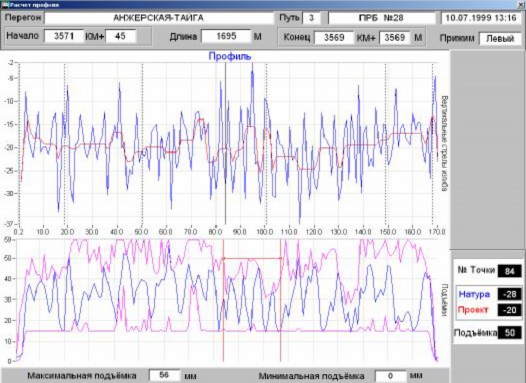The height and width of the screenshot is (383, 526).
Task: Click the black vertical cursor line in profile chart
Action: (x=225, y=144)
